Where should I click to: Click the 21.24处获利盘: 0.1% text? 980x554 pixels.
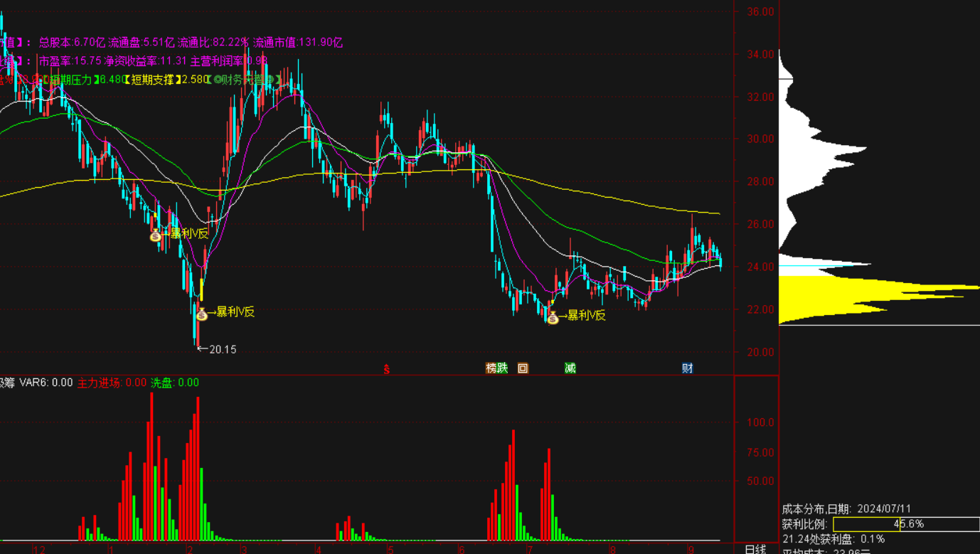[x=833, y=539]
